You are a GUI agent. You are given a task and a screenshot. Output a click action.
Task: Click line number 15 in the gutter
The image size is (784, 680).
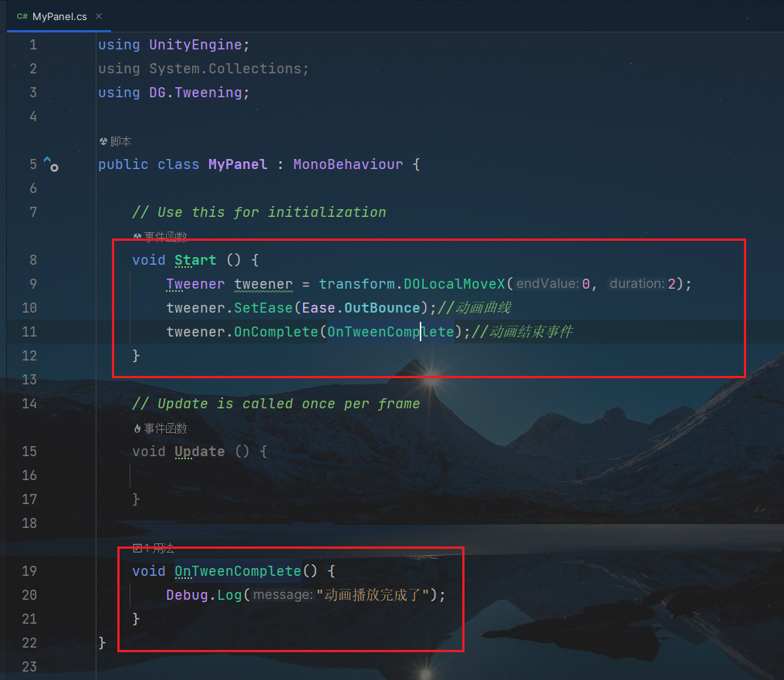tap(29, 452)
